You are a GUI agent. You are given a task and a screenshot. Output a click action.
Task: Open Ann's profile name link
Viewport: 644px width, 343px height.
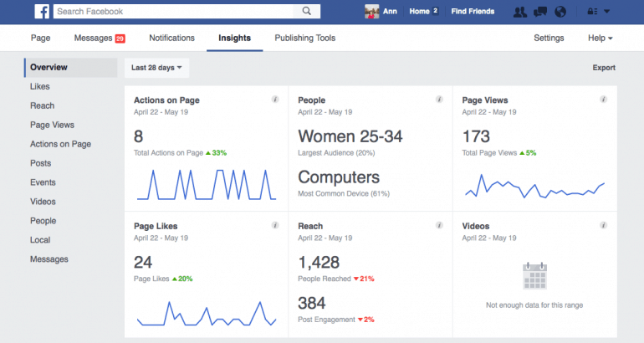click(390, 12)
